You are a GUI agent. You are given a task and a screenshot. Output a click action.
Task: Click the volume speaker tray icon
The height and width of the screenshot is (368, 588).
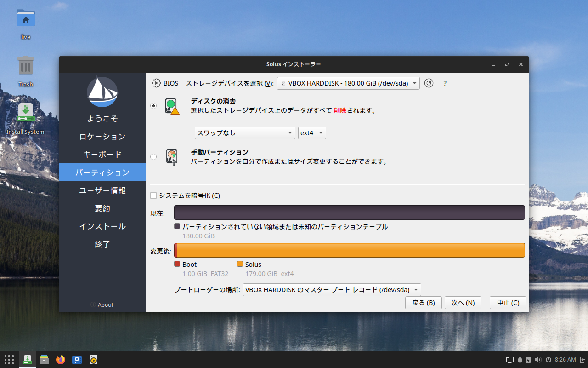(x=538, y=360)
